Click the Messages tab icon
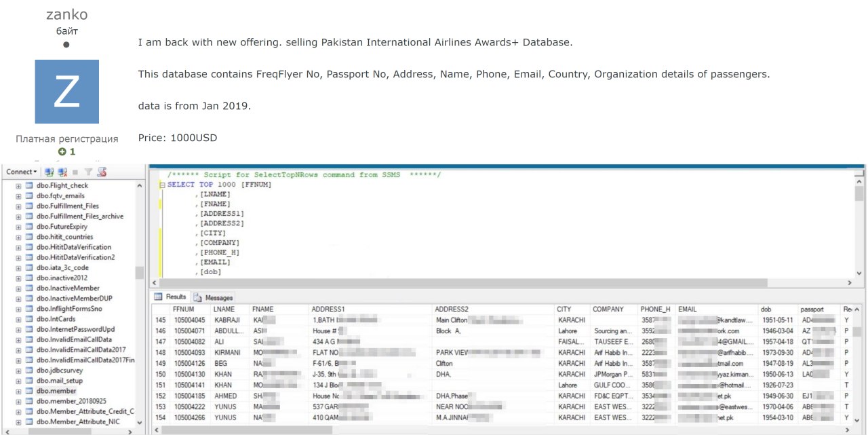868x435 pixels. (x=198, y=297)
